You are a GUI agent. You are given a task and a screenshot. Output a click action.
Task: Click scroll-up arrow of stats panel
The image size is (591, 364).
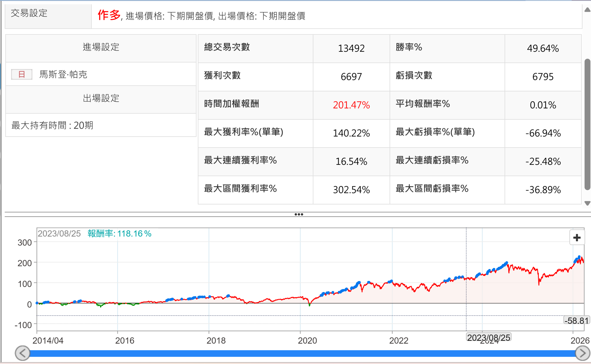587,10
